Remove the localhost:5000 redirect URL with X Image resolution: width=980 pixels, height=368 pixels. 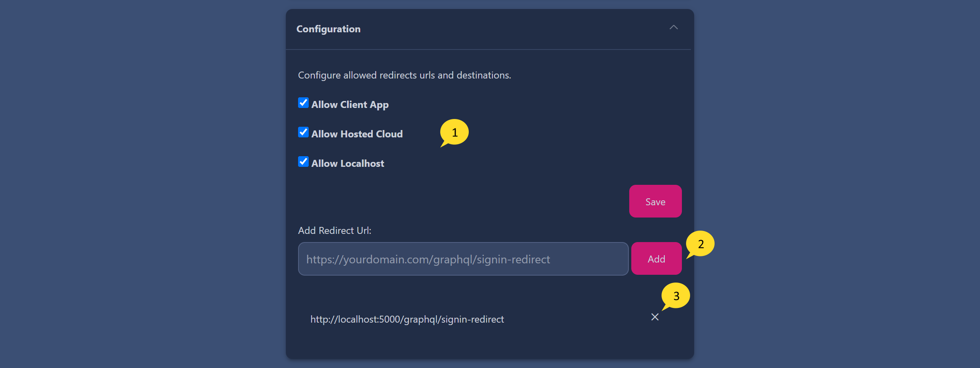[x=655, y=317]
